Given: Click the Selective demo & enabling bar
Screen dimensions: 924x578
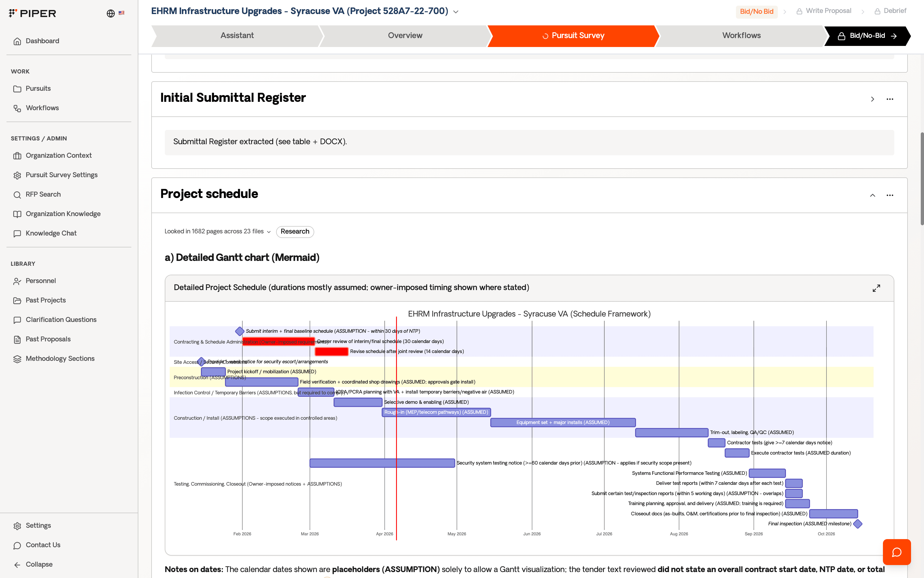Looking at the screenshot, I should point(358,402).
